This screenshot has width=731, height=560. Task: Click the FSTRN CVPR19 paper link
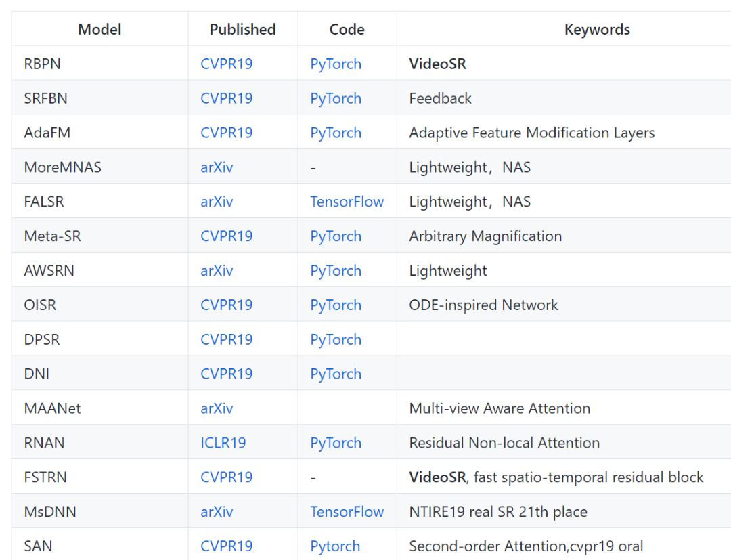point(226,477)
